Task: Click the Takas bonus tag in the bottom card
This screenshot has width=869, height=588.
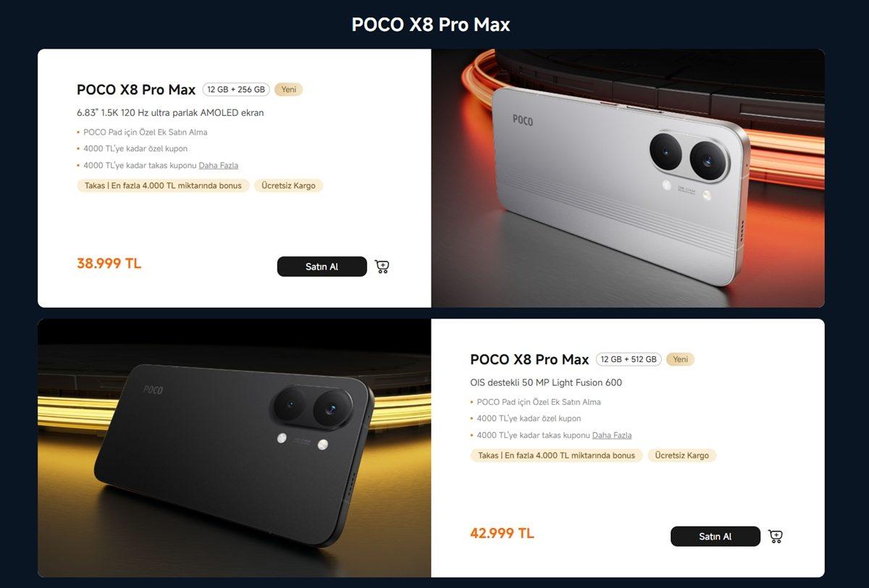Action: click(x=556, y=455)
